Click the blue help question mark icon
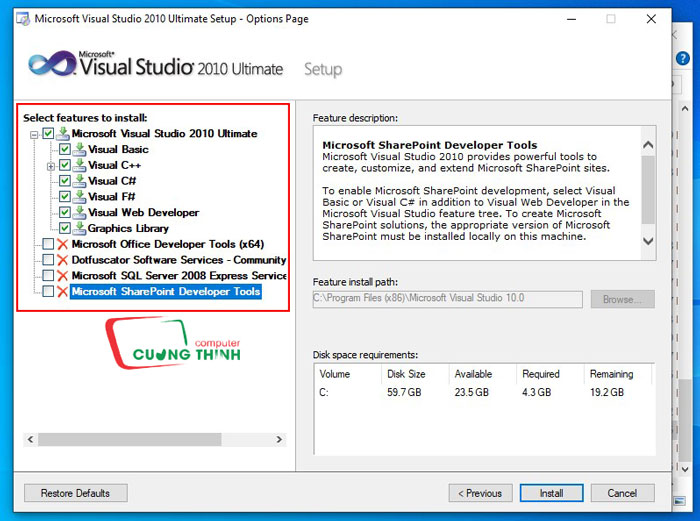Screen dimensions: 700x521 point(683,58)
